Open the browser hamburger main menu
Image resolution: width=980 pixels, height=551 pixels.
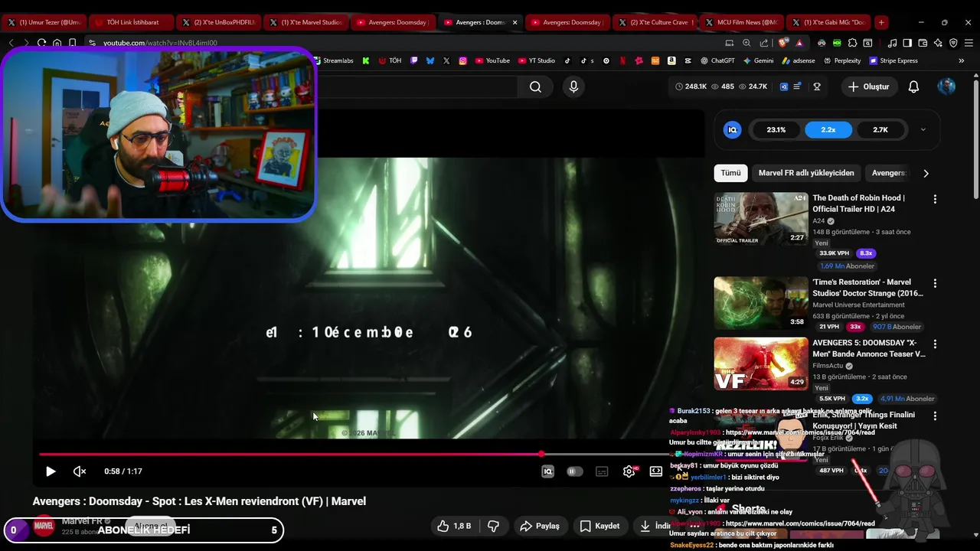coord(969,43)
